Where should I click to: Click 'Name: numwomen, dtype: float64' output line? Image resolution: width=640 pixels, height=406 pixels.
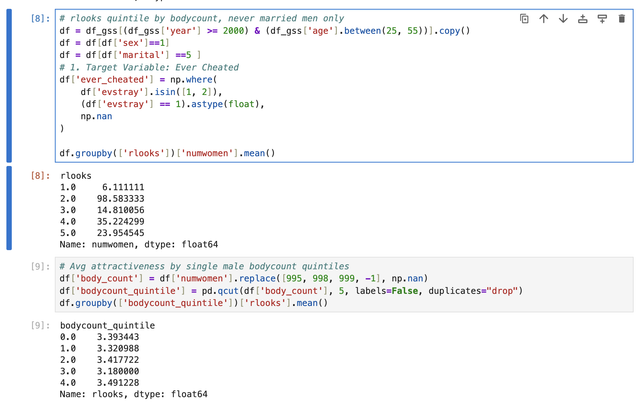tap(139, 244)
